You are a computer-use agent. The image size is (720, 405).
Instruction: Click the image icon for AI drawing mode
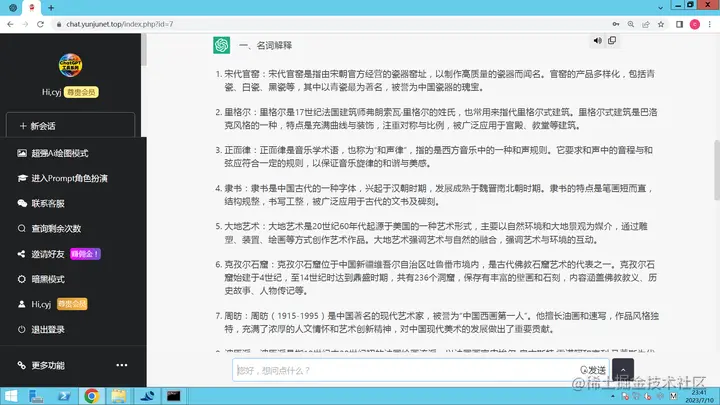[22, 153]
